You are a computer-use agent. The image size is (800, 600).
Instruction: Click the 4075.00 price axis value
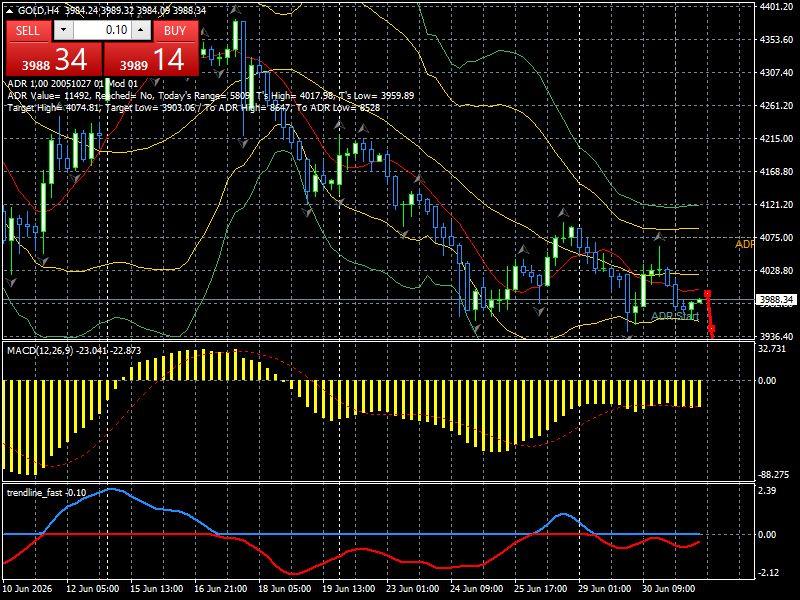point(776,237)
